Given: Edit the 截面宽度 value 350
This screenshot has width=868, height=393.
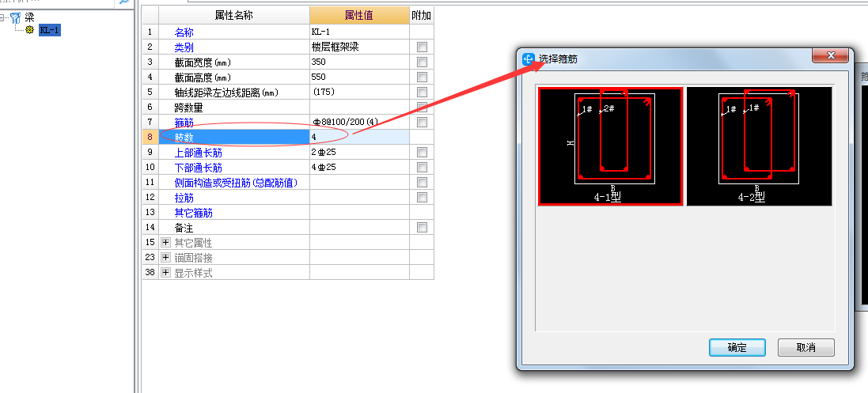Looking at the screenshot, I should [x=359, y=62].
